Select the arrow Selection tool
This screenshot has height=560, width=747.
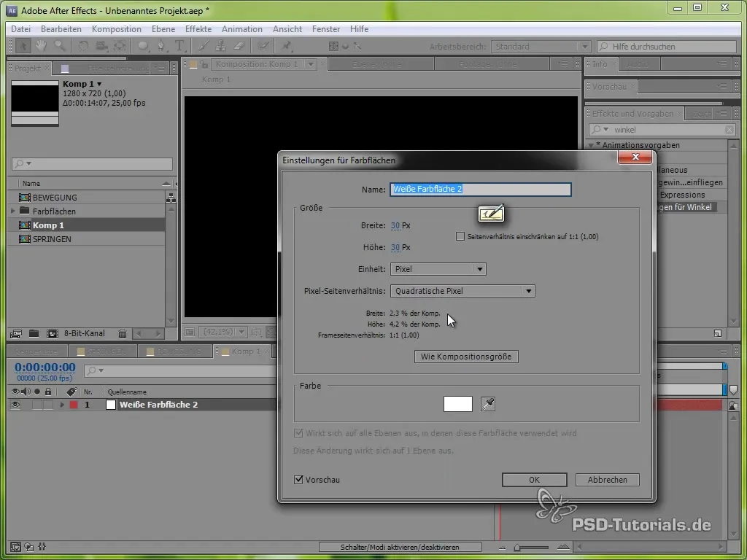tap(22, 46)
